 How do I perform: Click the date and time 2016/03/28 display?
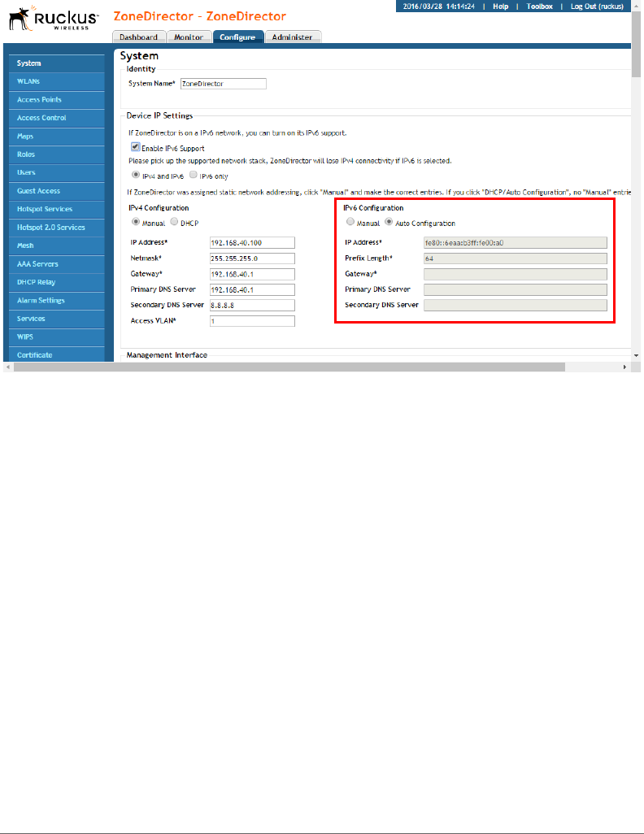pyautogui.click(x=438, y=7)
